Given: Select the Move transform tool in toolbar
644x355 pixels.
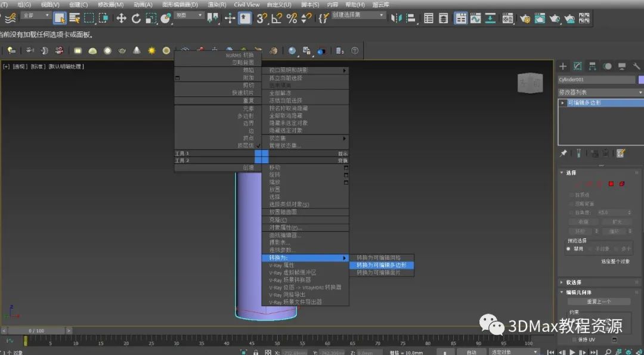Looking at the screenshot, I should click(x=121, y=18).
